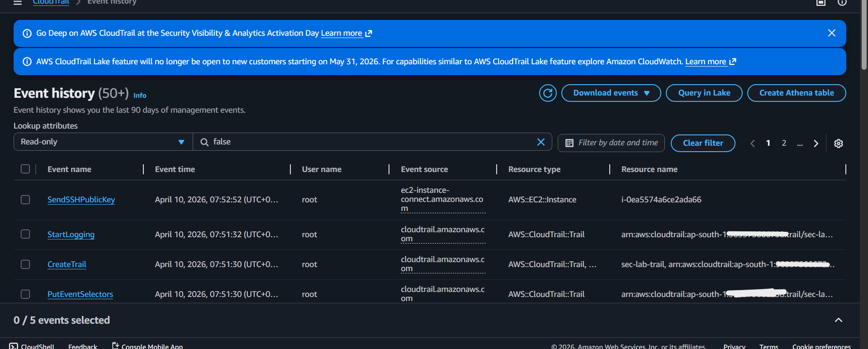Open the StartLogging event link

[x=71, y=234]
